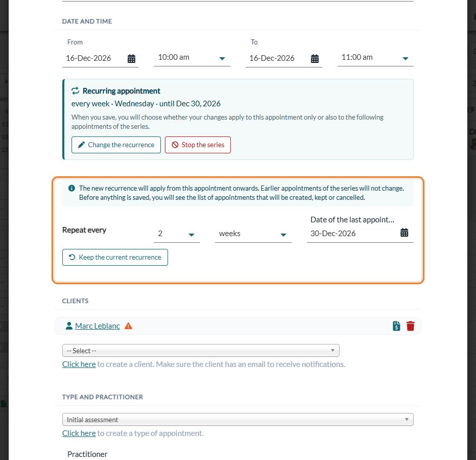Click the info icon in the recurrence notice

tap(72, 188)
